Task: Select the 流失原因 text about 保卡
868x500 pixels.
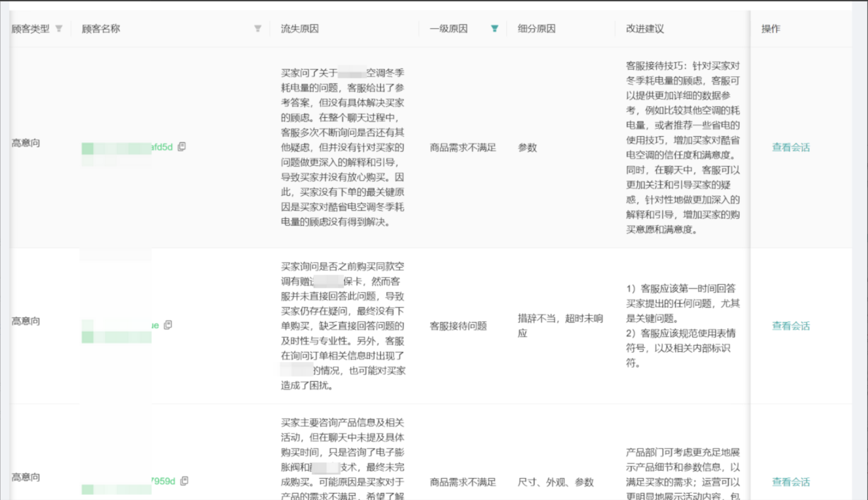Action: [x=343, y=326]
